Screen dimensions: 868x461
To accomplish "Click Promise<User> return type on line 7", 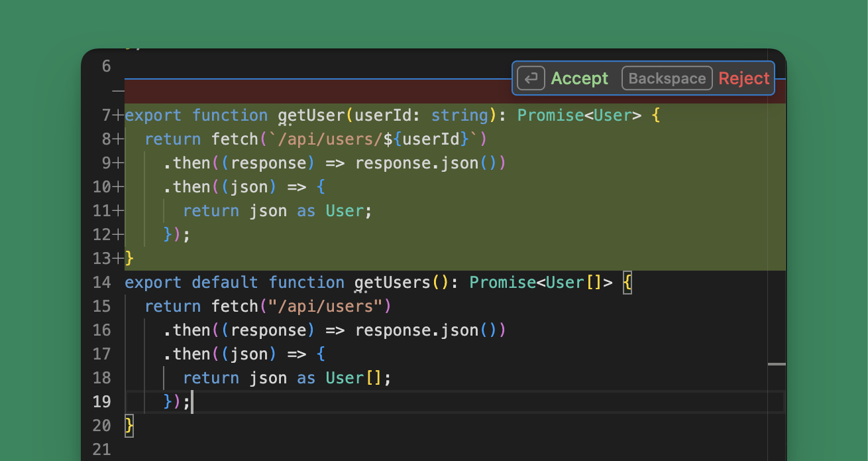I will (x=580, y=115).
